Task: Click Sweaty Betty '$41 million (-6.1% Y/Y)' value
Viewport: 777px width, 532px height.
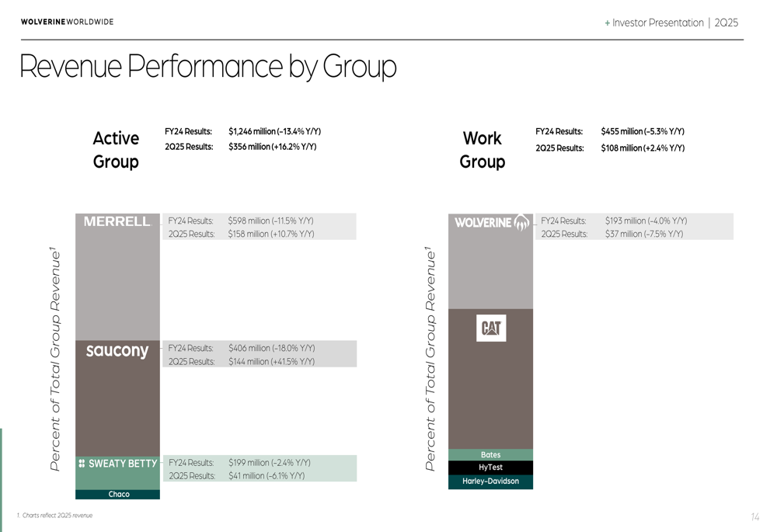Action: coord(267,476)
